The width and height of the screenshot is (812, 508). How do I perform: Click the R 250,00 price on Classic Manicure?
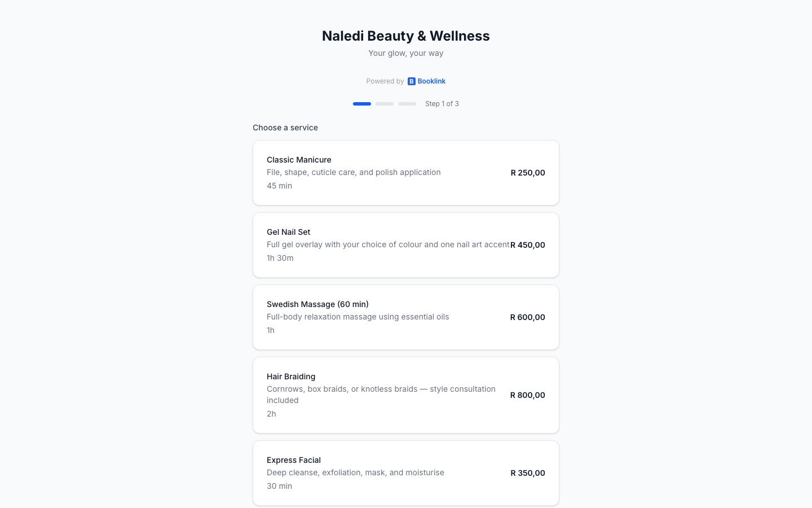(528, 173)
